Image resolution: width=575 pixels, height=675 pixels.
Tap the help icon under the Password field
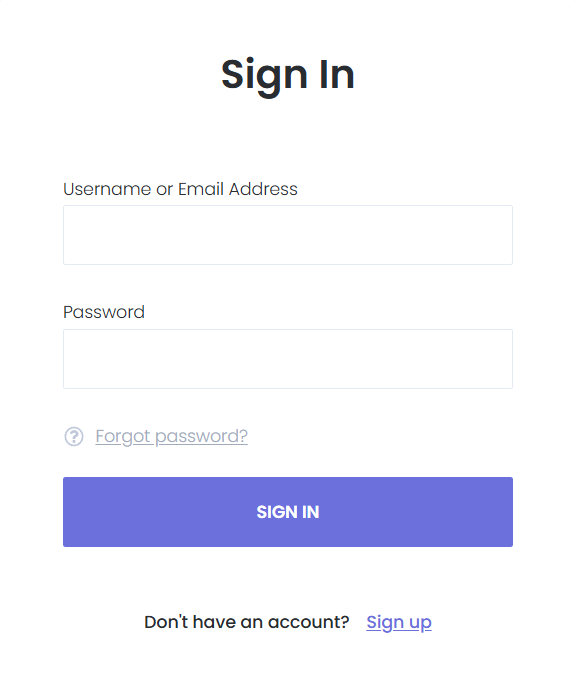coord(74,437)
